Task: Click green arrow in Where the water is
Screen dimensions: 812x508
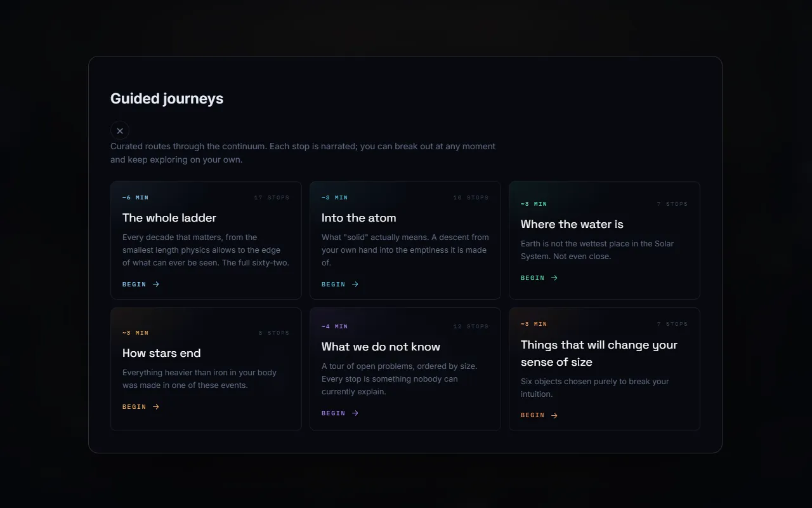Action: point(554,278)
